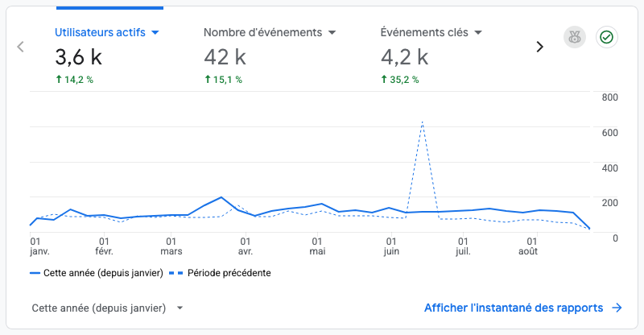
Task: Click the solid line legend marker for Cette année
Action: point(35,273)
